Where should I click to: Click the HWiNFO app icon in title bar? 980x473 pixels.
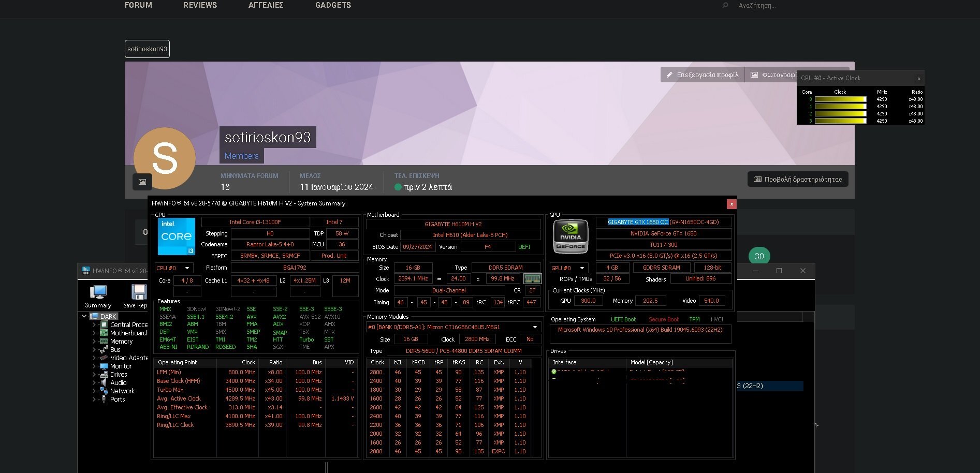coord(86,271)
